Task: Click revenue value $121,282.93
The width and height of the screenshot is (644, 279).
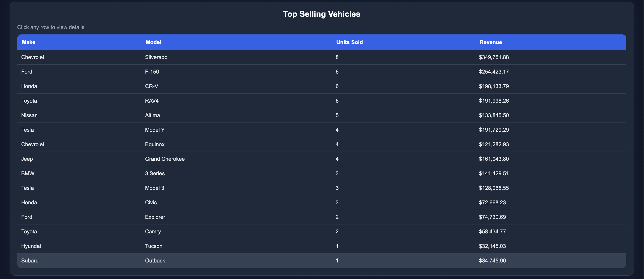Action: pos(494,144)
